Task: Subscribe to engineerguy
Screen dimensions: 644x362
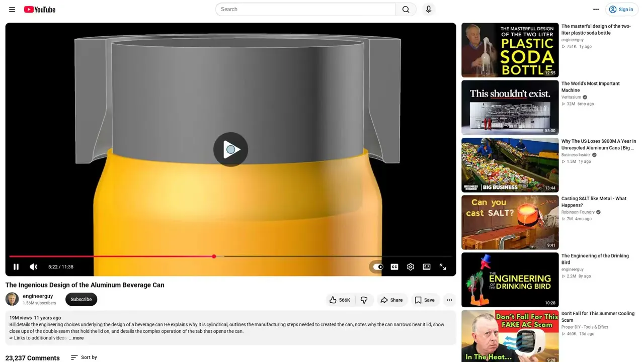Action: [81, 300]
